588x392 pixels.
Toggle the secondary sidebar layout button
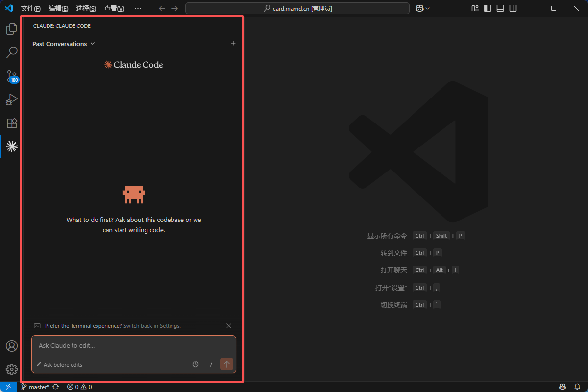[x=513, y=8]
